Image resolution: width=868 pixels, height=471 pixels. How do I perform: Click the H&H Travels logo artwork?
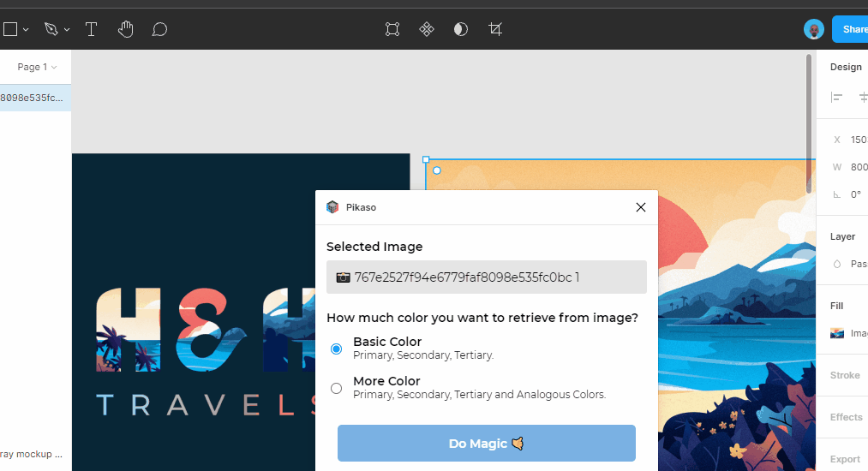pyautogui.click(x=207, y=353)
